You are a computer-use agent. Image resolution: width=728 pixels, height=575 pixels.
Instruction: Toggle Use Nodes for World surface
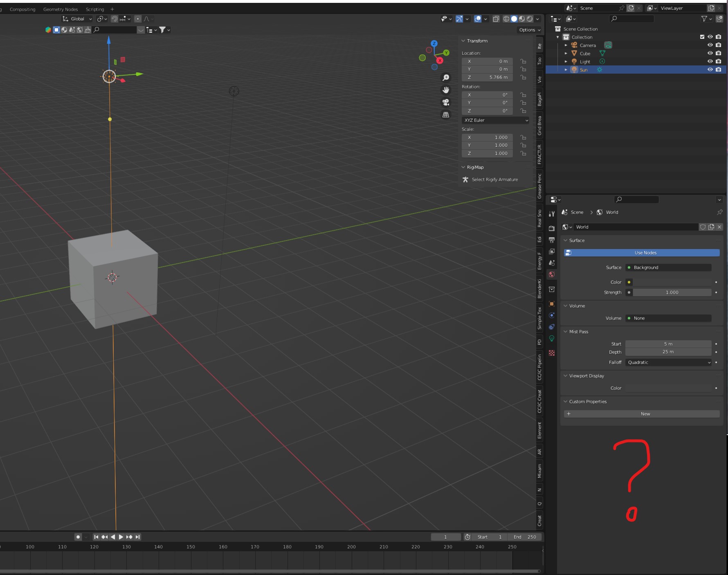coord(642,253)
